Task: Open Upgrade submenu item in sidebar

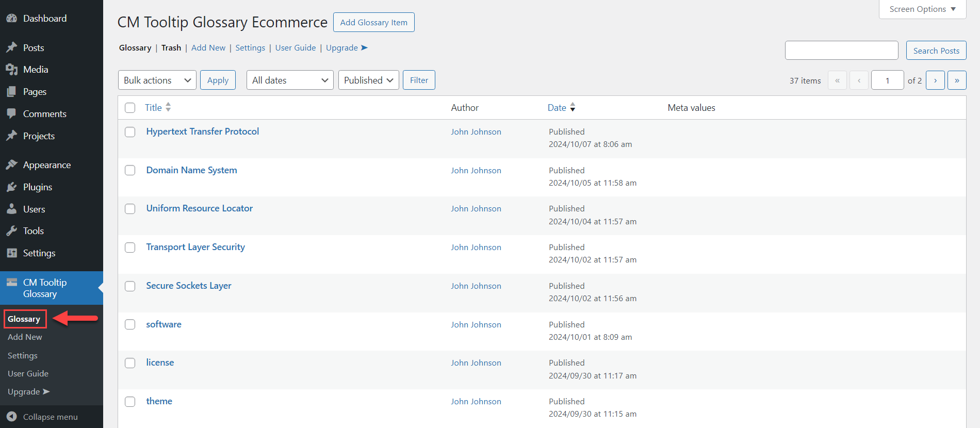Action: [x=28, y=392]
